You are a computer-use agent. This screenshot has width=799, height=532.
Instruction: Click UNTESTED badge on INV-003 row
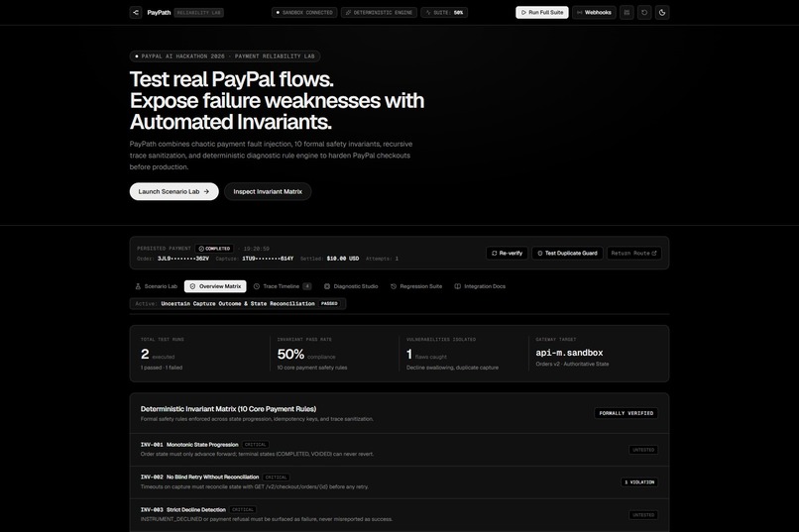tap(643, 515)
